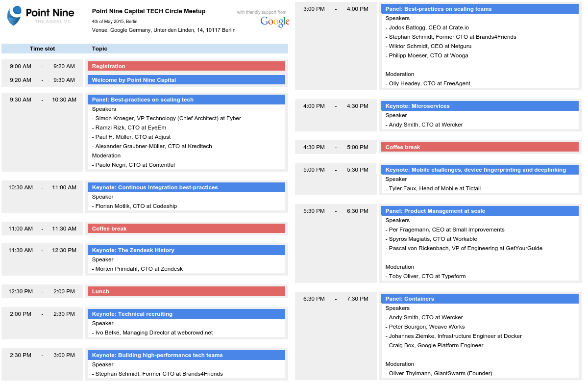
Task: Select Keynote: Continous integration best-practices
Action: (186, 187)
